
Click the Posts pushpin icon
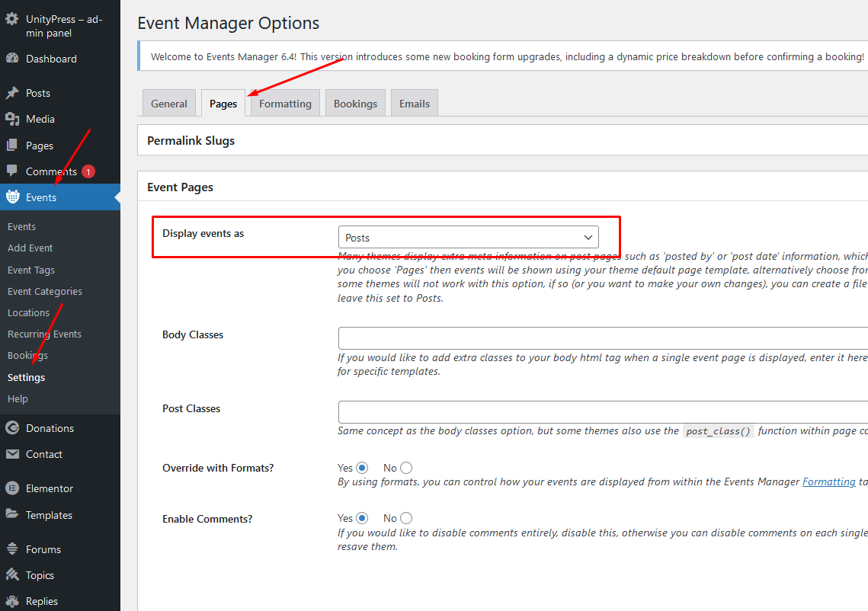(12, 93)
